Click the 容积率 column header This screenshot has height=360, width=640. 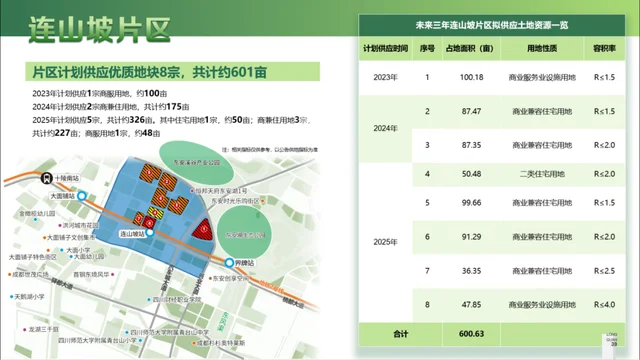tap(604, 48)
